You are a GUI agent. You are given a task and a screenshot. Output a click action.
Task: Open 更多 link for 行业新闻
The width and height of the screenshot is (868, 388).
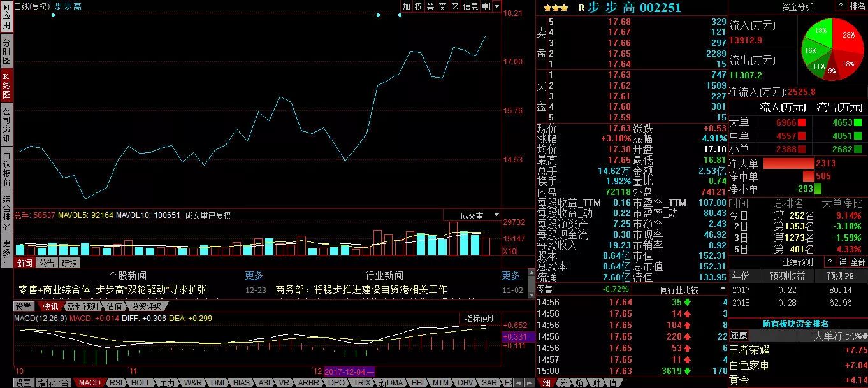pos(511,276)
